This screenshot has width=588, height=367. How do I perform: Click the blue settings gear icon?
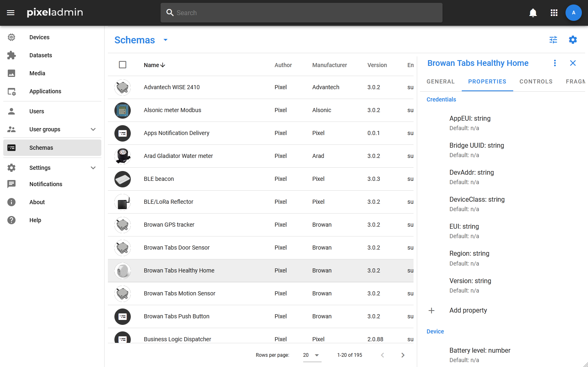573,40
